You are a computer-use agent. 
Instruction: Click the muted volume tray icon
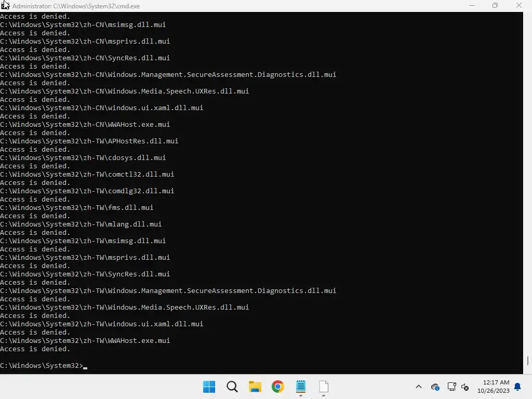click(x=465, y=387)
